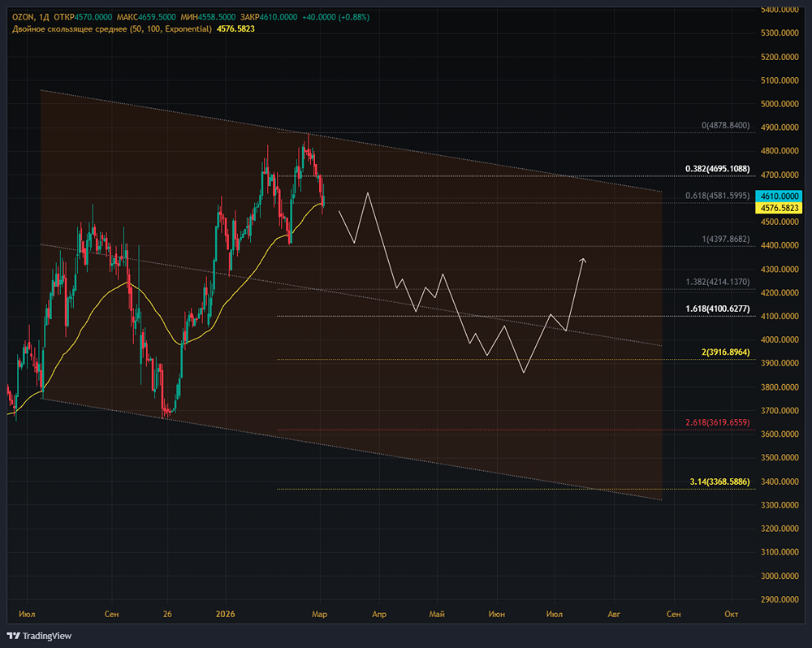Select the 0(4878.8400) Fibonacci level label
This screenshot has height=648, width=812.
coord(725,125)
